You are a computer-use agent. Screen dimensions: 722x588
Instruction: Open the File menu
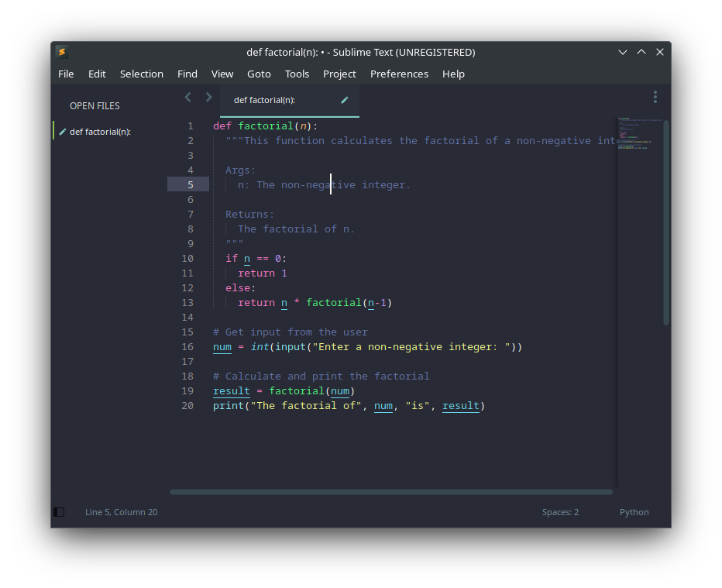66,74
